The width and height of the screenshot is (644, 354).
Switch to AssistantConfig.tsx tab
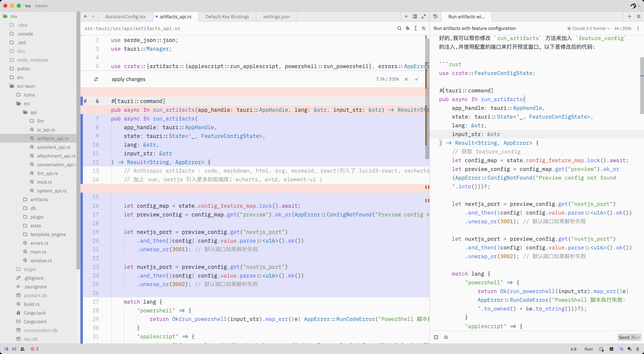(125, 17)
